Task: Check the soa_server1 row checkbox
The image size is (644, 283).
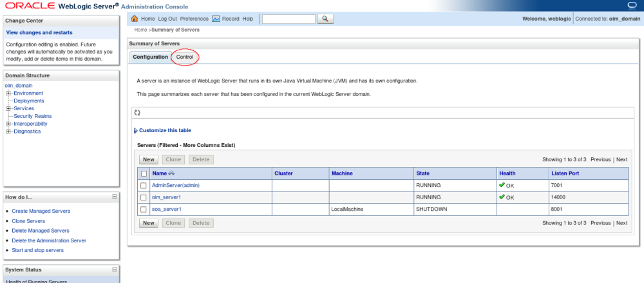Action: coord(144,210)
